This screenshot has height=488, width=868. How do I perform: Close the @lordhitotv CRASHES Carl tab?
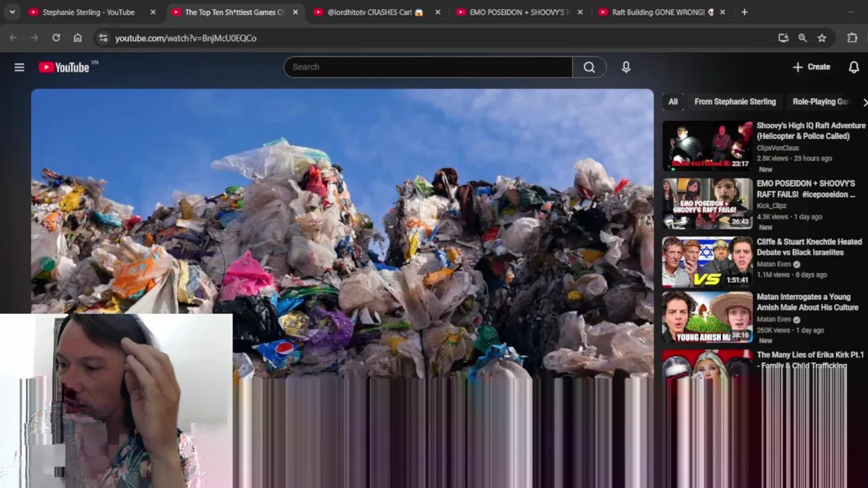click(x=437, y=12)
